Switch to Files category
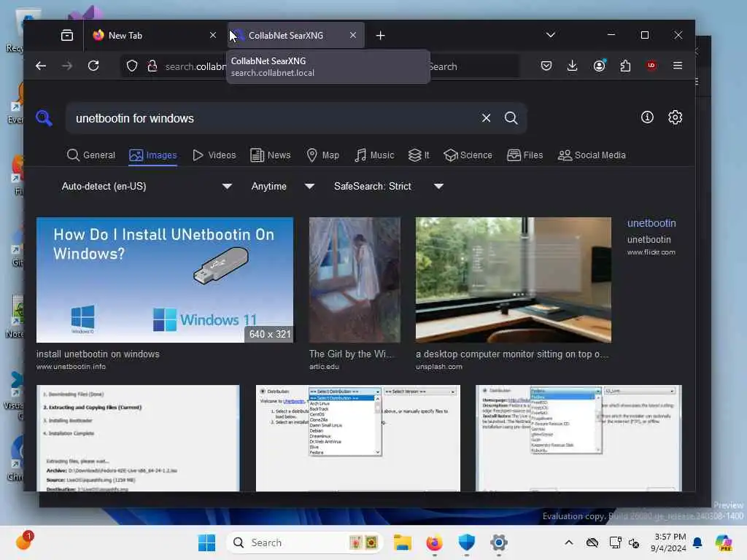The image size is (747, 560). pyautogui.click(x=525, y=155)
